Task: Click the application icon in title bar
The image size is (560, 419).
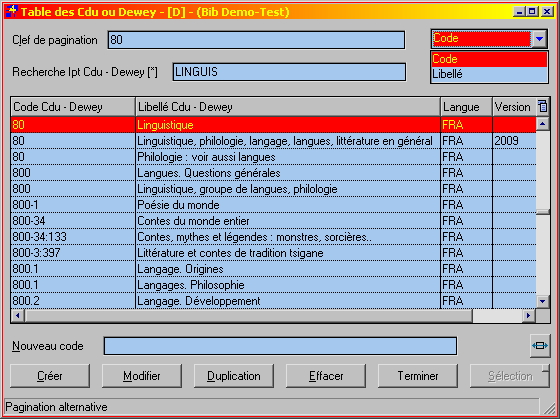Action: (x=11, y=11)
